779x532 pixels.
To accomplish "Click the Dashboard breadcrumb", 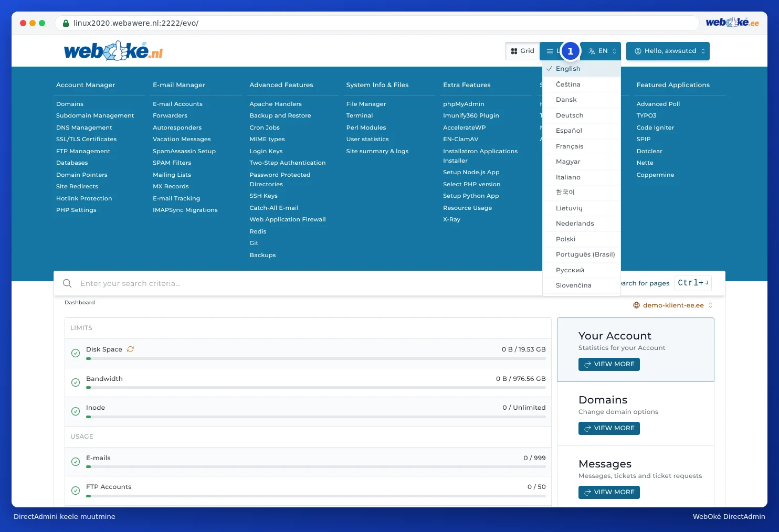I will click(x=80, y=303).
